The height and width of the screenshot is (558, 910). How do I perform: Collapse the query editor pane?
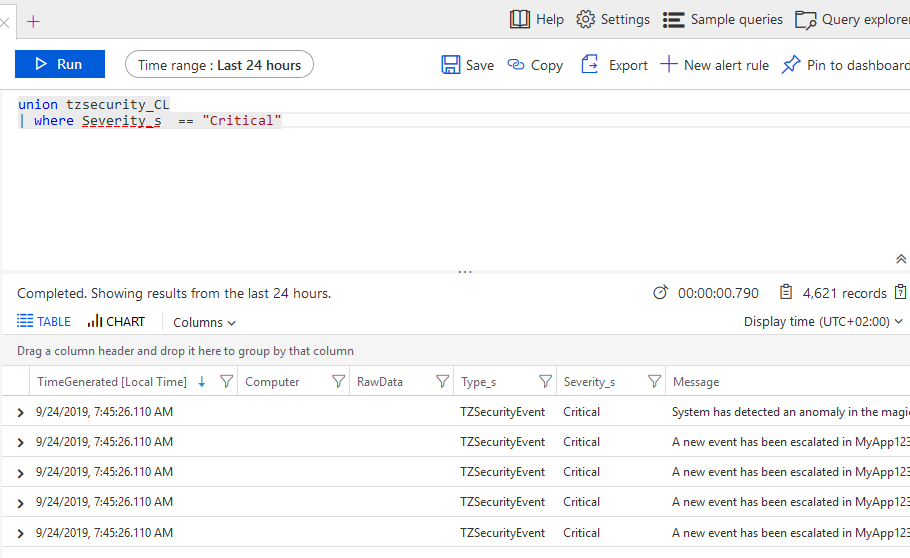point(900,259)
